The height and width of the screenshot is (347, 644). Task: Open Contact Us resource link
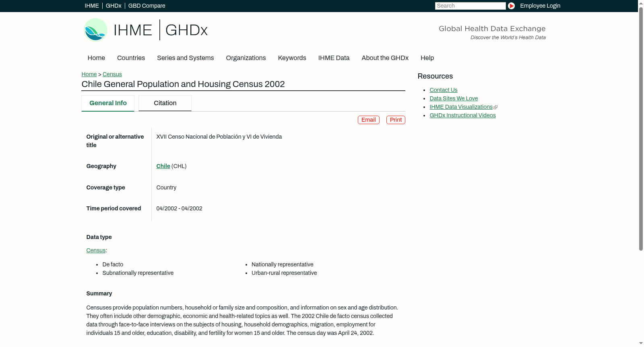(443, 90)
